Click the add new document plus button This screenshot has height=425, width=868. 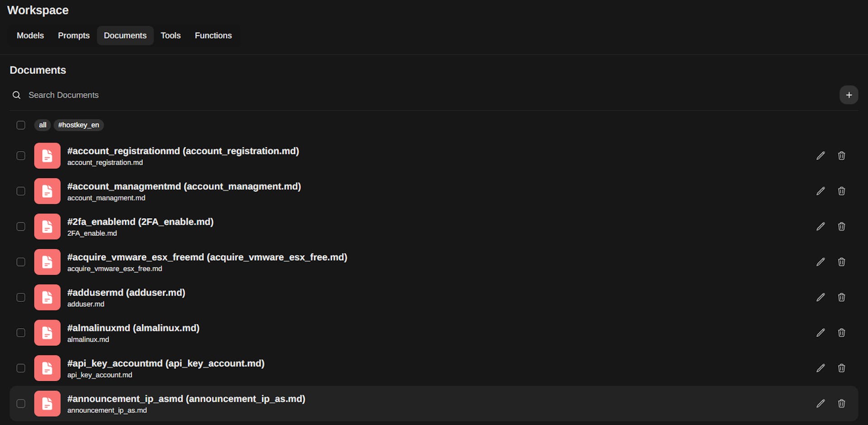pyautogui.click(x=849, y=95)
